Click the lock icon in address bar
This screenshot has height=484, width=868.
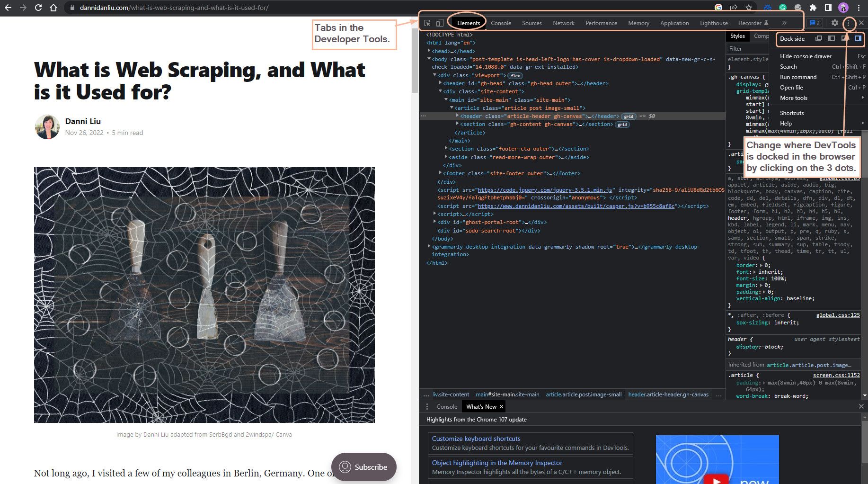72,8
